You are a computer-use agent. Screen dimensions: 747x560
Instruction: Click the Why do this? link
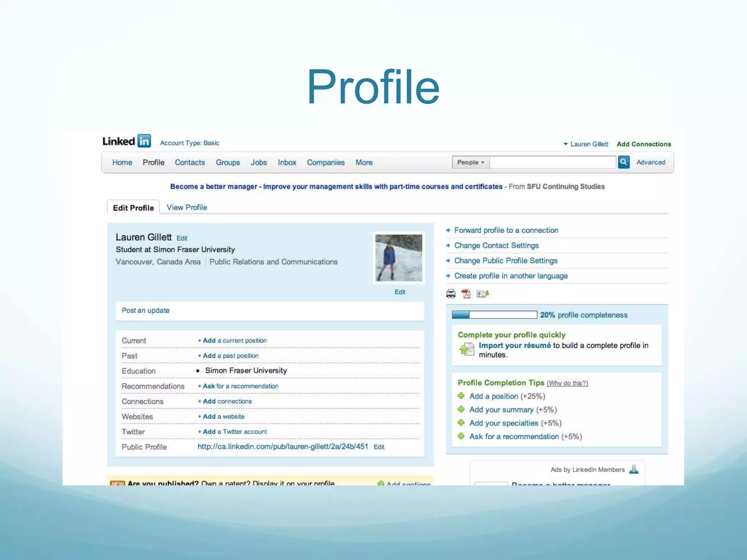(567, 383)
